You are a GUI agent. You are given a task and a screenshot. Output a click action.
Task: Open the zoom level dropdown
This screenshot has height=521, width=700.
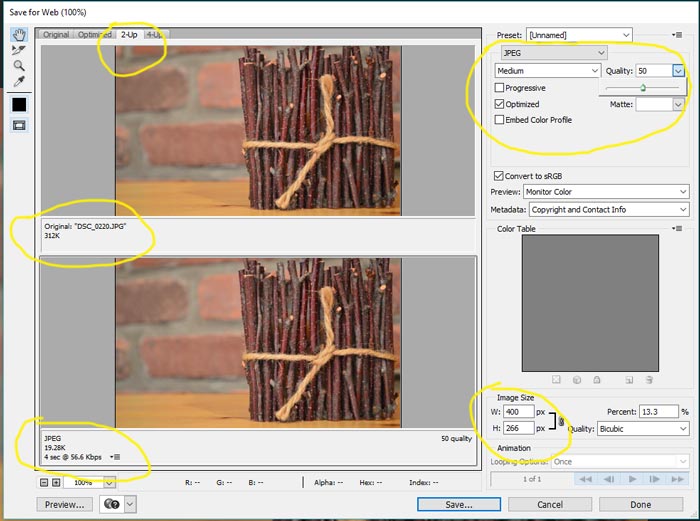[109, 482]
